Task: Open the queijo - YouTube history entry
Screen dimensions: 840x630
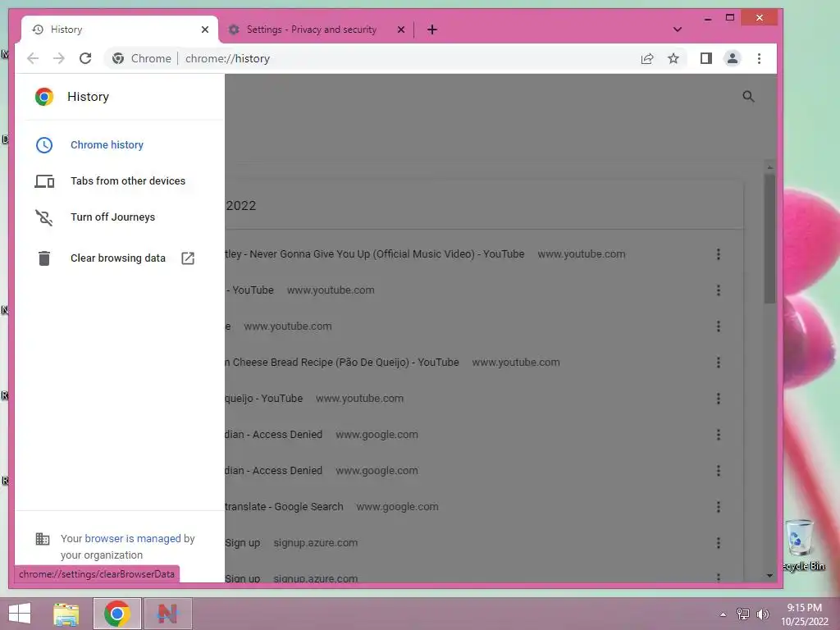Action: (x=263, y=399)
